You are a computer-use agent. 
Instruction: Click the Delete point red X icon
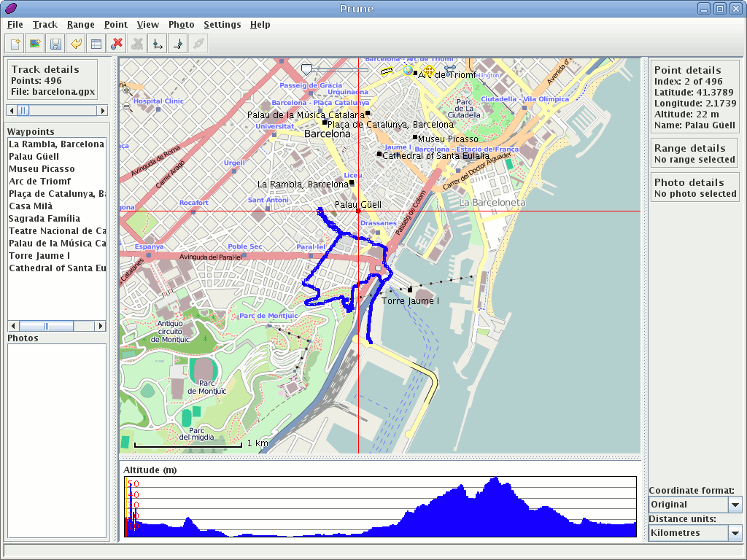(117, 44)
